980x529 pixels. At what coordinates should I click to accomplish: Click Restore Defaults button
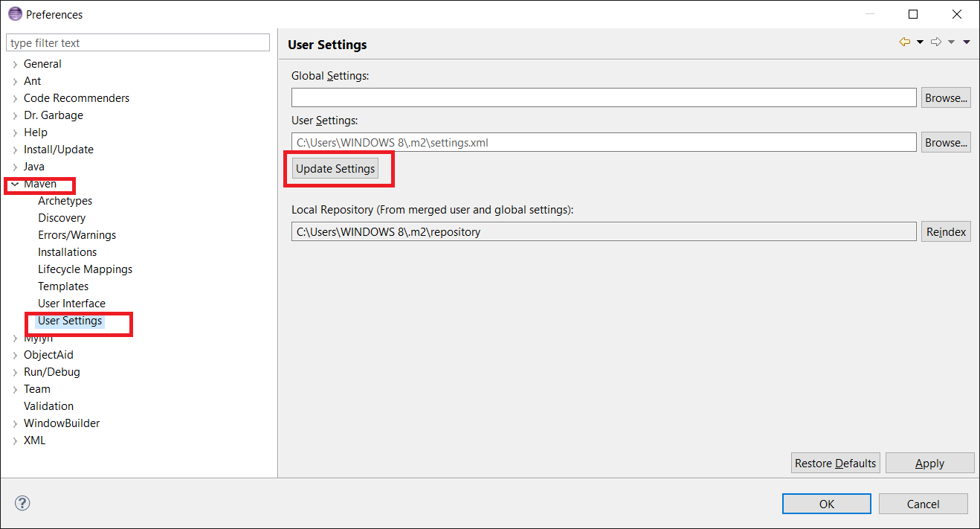[836, 463]
